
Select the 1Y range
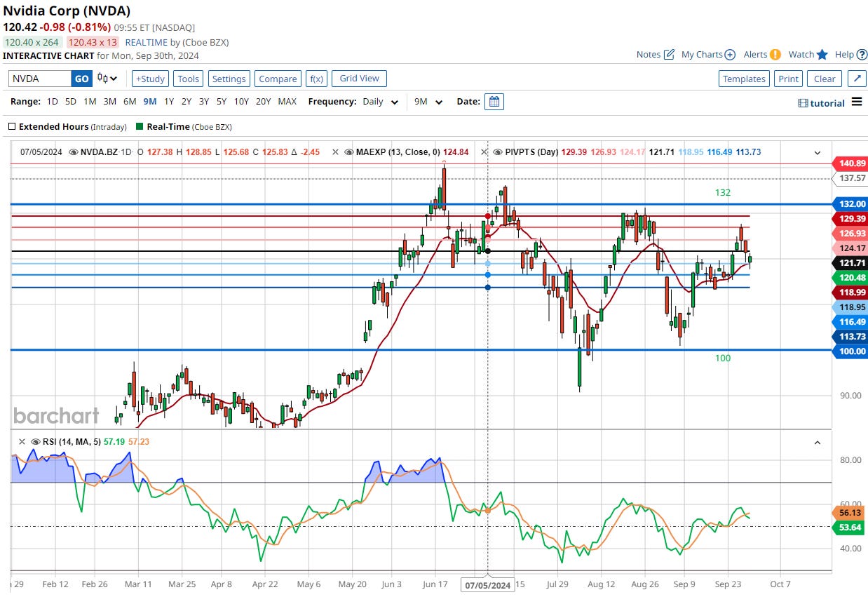point(169,102)
